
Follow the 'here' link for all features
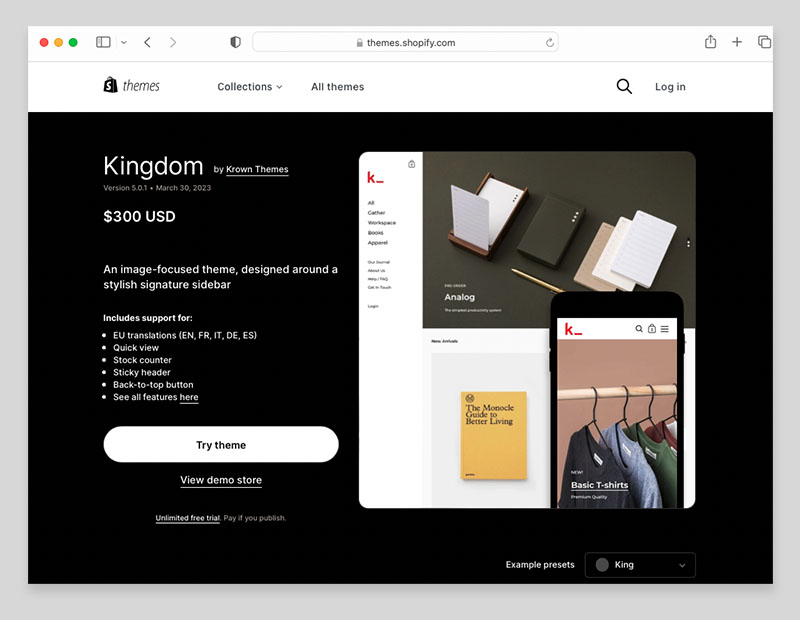tap(189, 397)
